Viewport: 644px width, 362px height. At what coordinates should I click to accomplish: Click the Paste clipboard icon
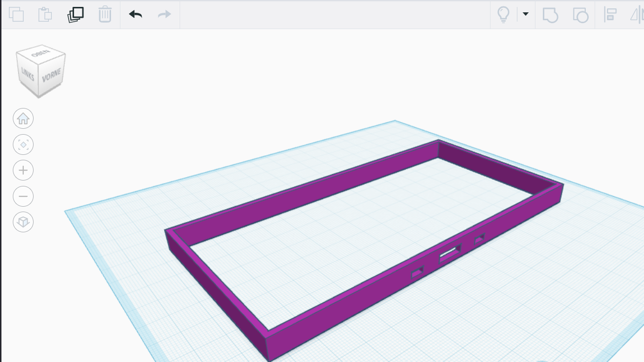[x=45, y=14]
